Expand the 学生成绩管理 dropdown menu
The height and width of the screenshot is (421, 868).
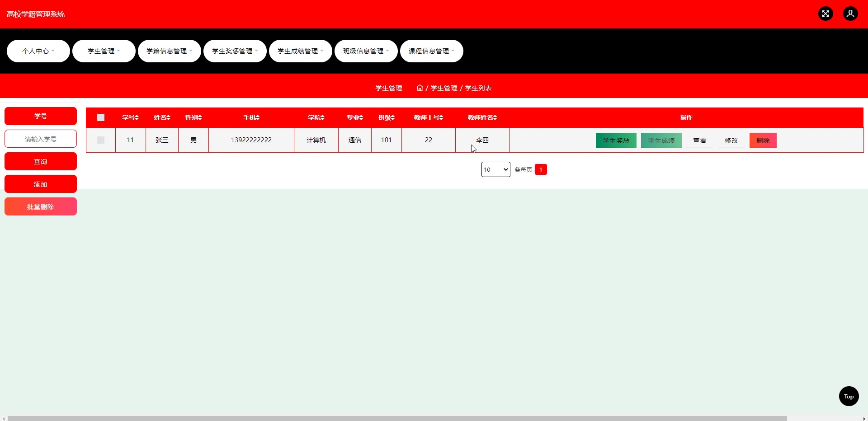click(x=301, y=51)
